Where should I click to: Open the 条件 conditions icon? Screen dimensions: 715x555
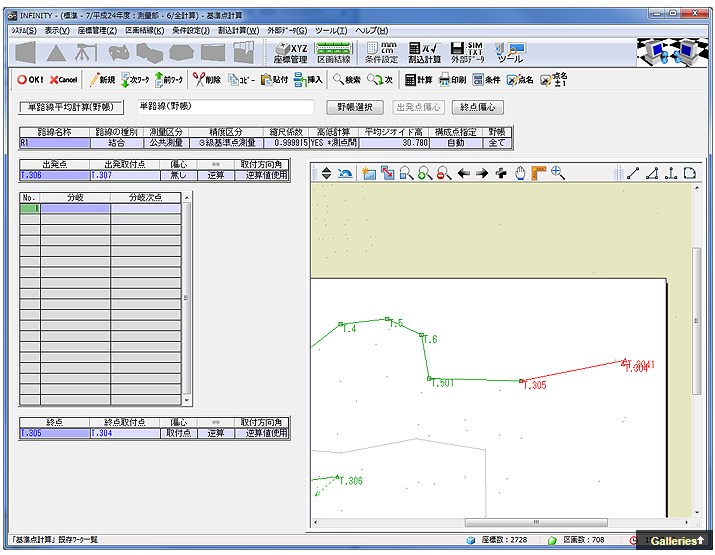click(x=487, y=80)
